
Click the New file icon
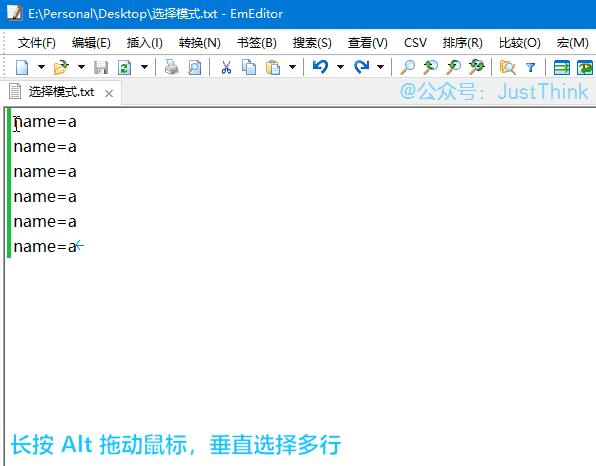pyautogui.click(x=22, y=67)
